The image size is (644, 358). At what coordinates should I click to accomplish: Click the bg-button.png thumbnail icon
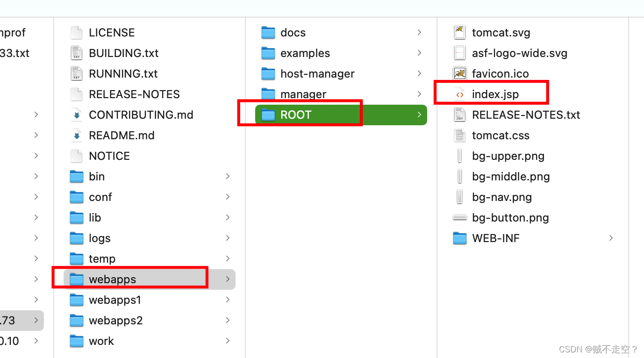(460, 217)
